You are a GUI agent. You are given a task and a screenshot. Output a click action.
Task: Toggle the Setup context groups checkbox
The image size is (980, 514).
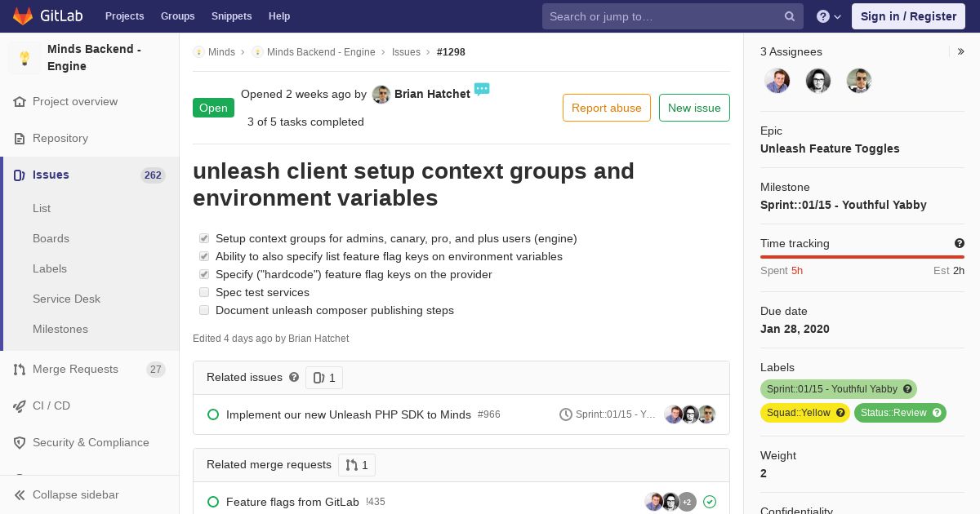point(204,238)
